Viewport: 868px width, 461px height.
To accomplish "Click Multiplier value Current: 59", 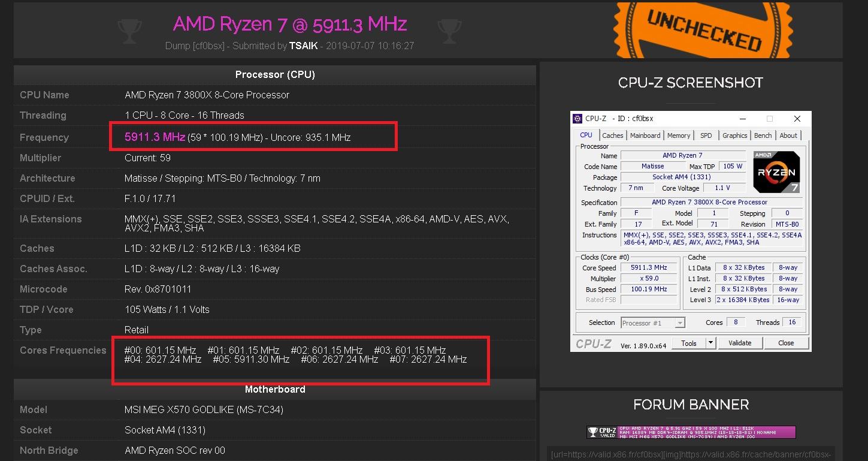I will pyautogui.click(x=147, y=158).
